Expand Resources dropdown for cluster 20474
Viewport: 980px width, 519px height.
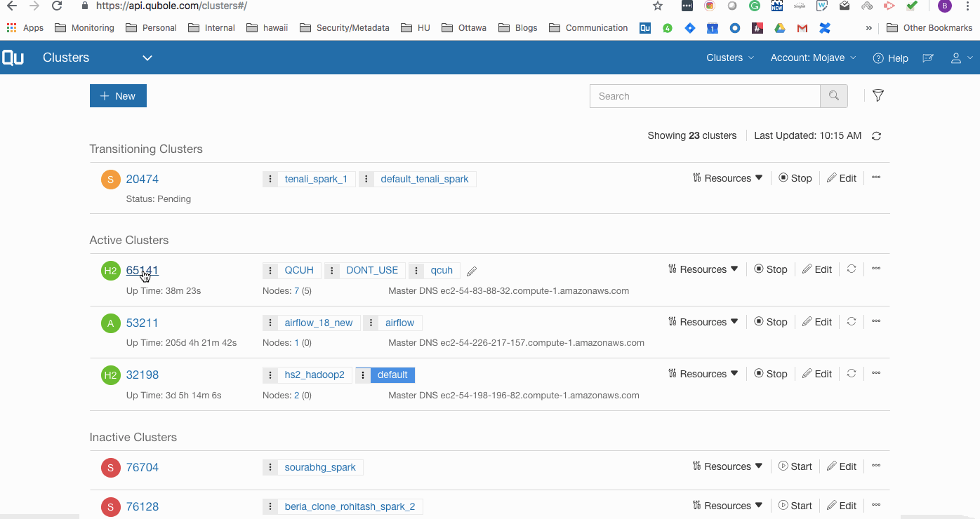(x=727, y=178)
